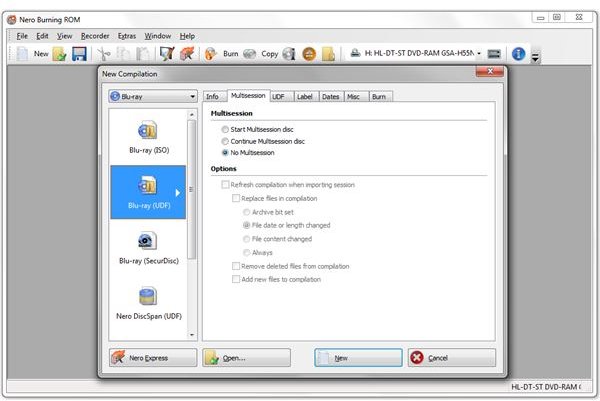Click the Disc Info icon in toolbar
Image resolution: width=600 pixels, height=401 pixels.
point(289,54)
